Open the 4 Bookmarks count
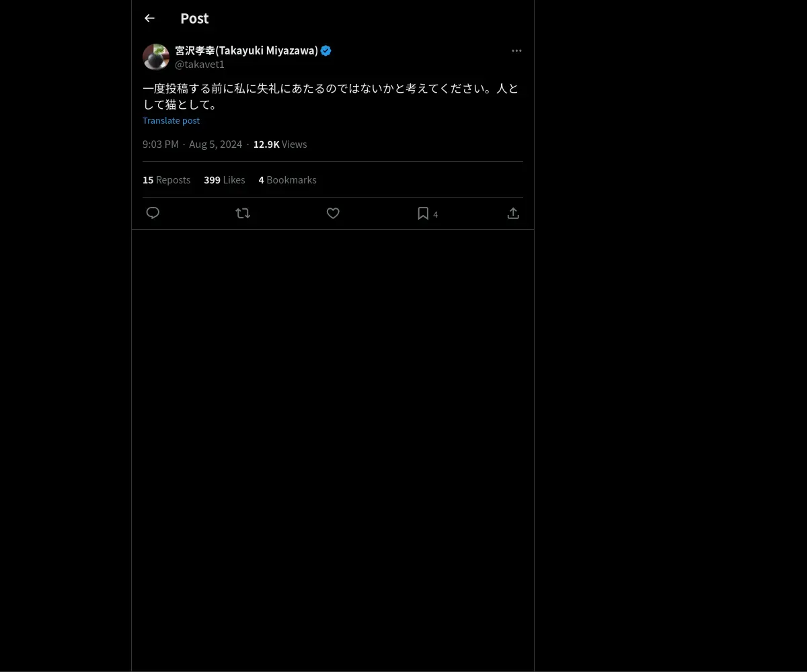 tap(287, 180)
